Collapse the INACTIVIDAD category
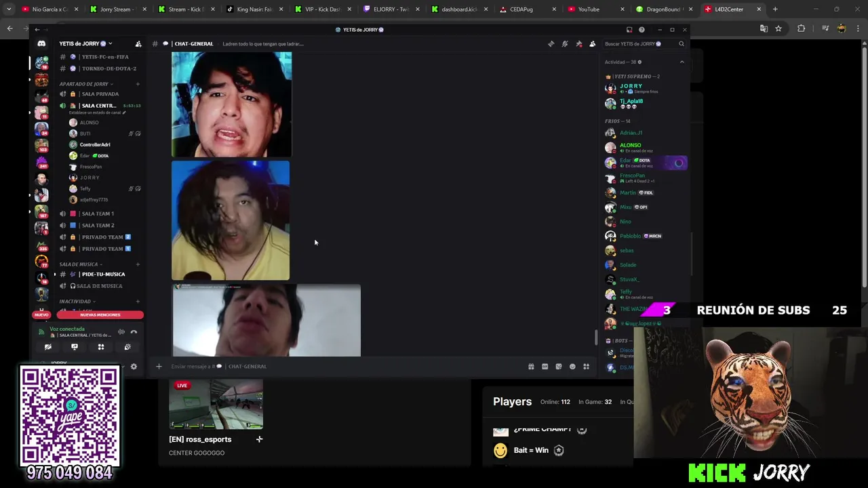 pos(77,302)
